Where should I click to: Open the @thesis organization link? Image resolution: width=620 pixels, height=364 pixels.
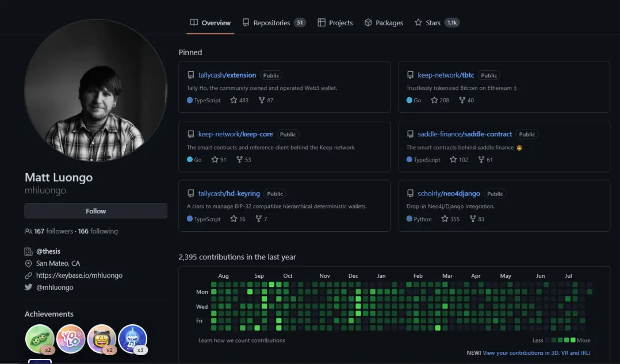coord(48,251)
